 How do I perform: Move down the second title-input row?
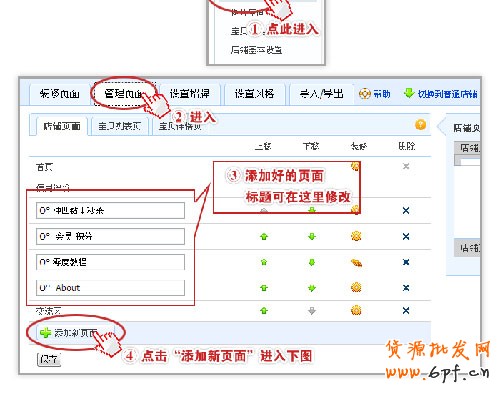coord(312,237)
